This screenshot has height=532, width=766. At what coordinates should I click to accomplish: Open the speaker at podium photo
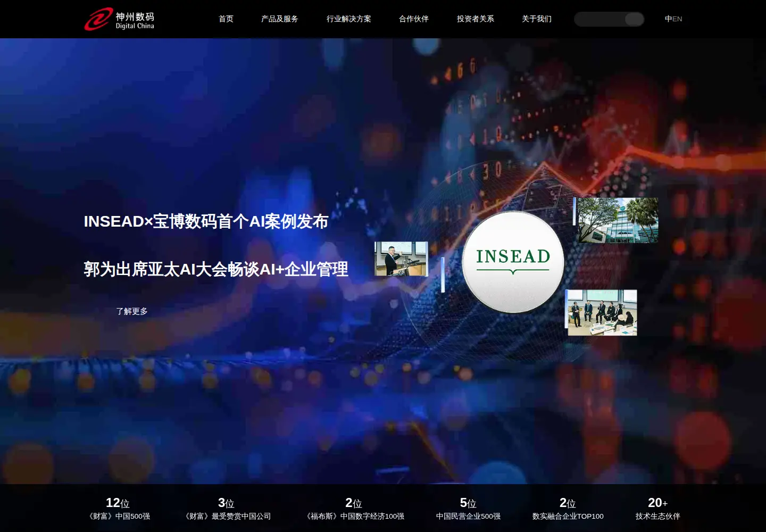tap(401, 259)
